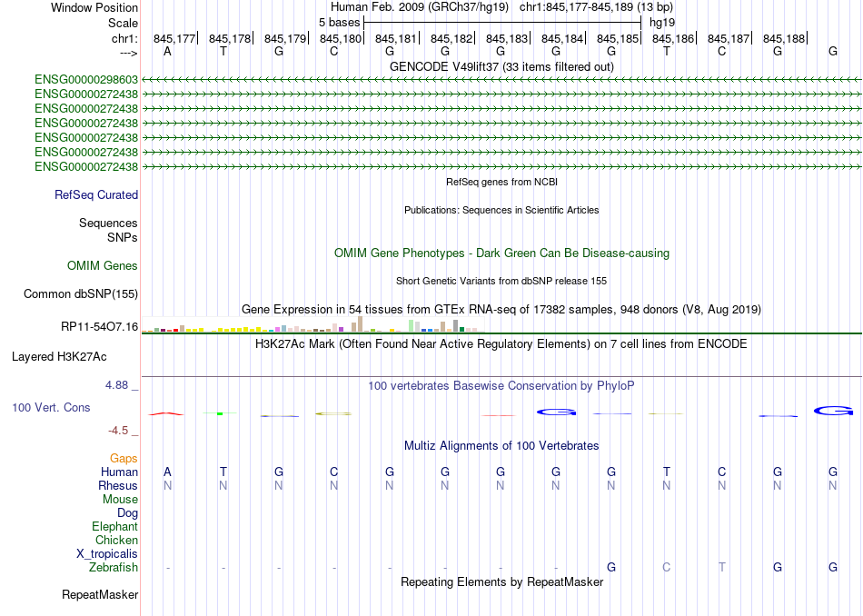The width and height of the screenshot is (863, 616).
Task: Click the -4.5 PhyloP lower limit value
Action: pyautogui.click(x=118, y=431)
